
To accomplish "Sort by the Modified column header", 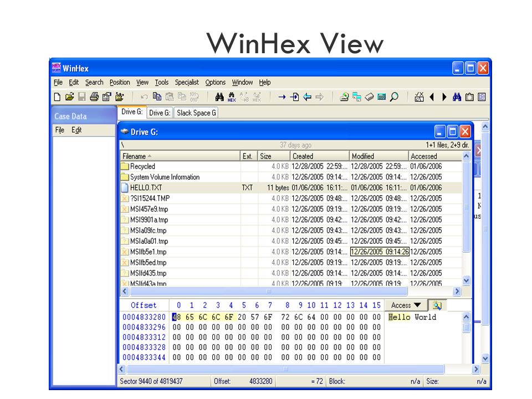I will click(378, 156).
